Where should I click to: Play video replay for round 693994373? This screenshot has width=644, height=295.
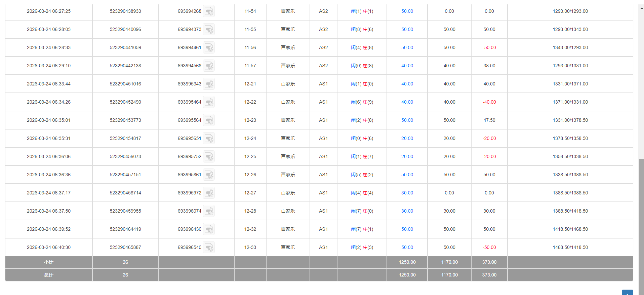(209, 30)
